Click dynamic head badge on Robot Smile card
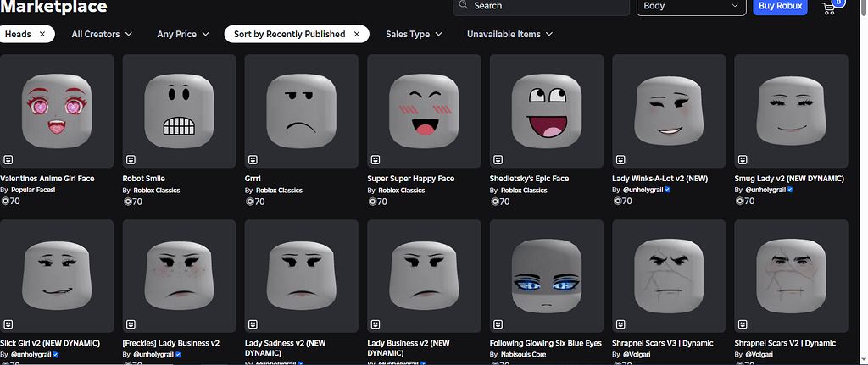Image resolution: width=868 pixels, height=365 pixels. pos(131,159)
